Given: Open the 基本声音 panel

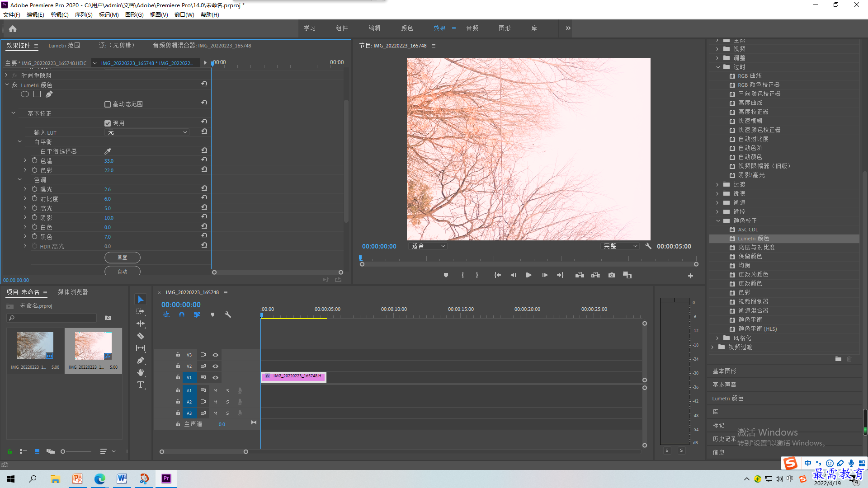Looking at the screenshot, I should pos(724,385).
